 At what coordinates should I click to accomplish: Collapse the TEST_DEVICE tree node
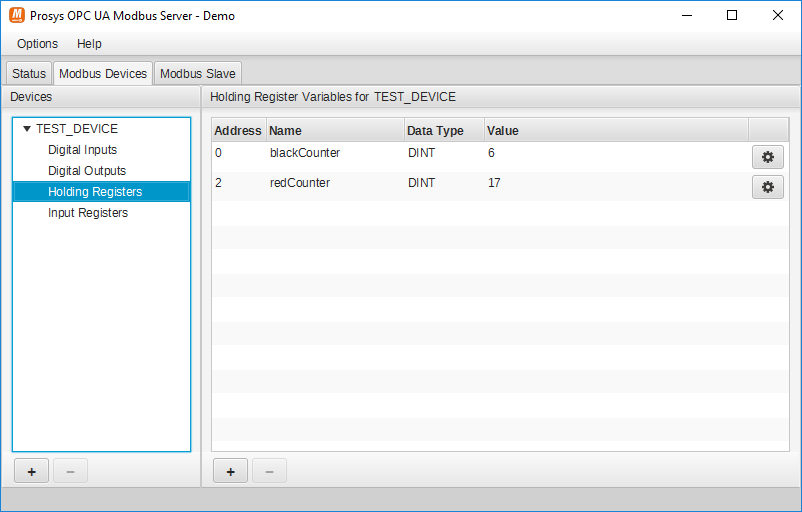pyautogui.click(x=27, y=129)
